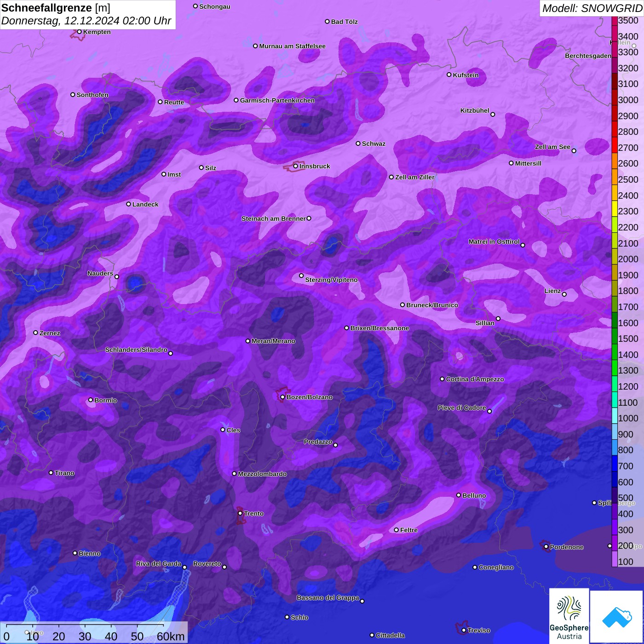This screenshot has height=644, width=644.
Task: Click the Meran/Merano marker dot
Action: click(x=248, y=341)
